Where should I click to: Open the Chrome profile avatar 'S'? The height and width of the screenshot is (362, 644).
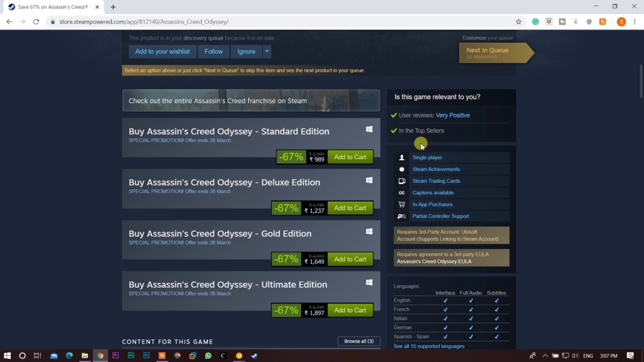coord(621,22)
